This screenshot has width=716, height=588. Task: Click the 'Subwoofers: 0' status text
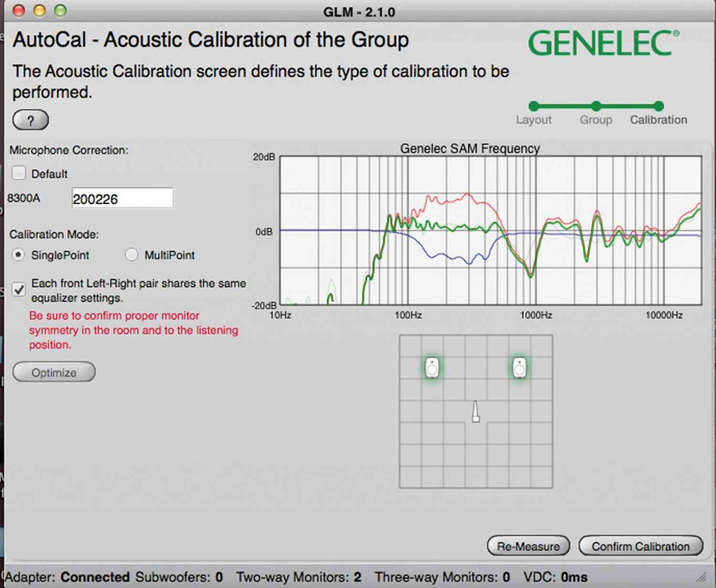pos(179,577)
